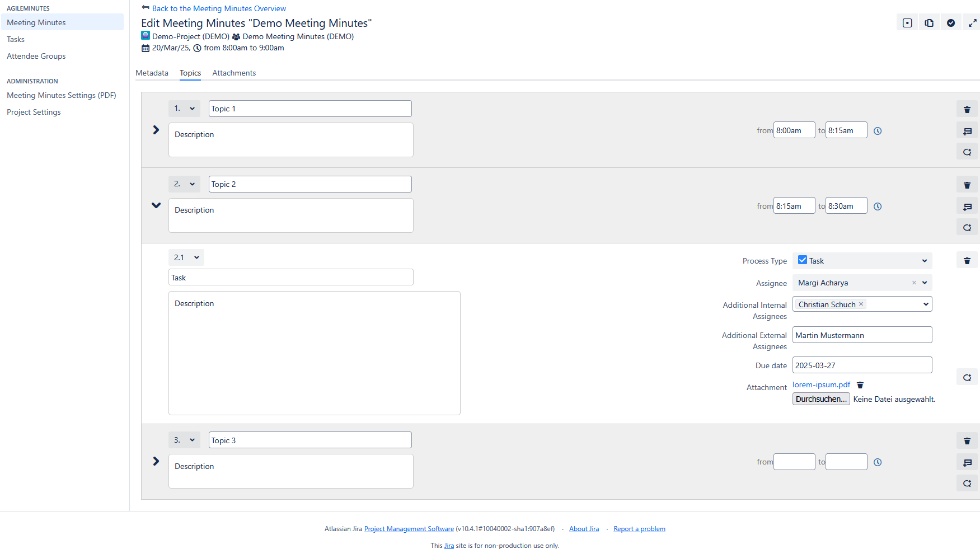The image size is (980, 549).
Task: Open the 1. numbering dropdown
Action: click(x=184, y=109)
